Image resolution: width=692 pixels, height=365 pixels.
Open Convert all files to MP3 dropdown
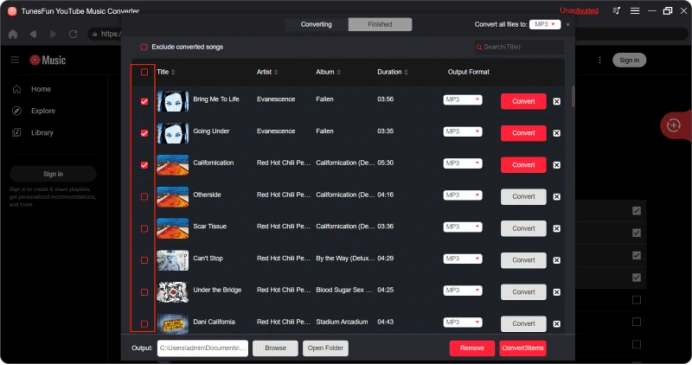(x=545, y=25)
